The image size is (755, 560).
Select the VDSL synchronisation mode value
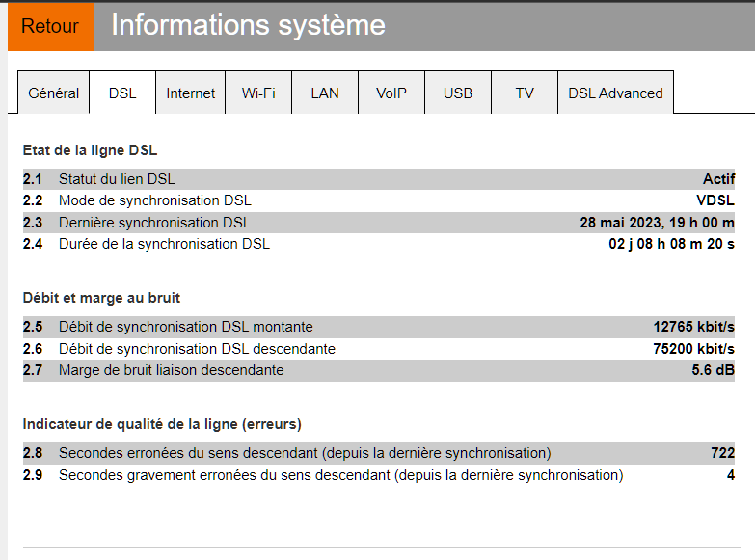[x=715, y=200]
